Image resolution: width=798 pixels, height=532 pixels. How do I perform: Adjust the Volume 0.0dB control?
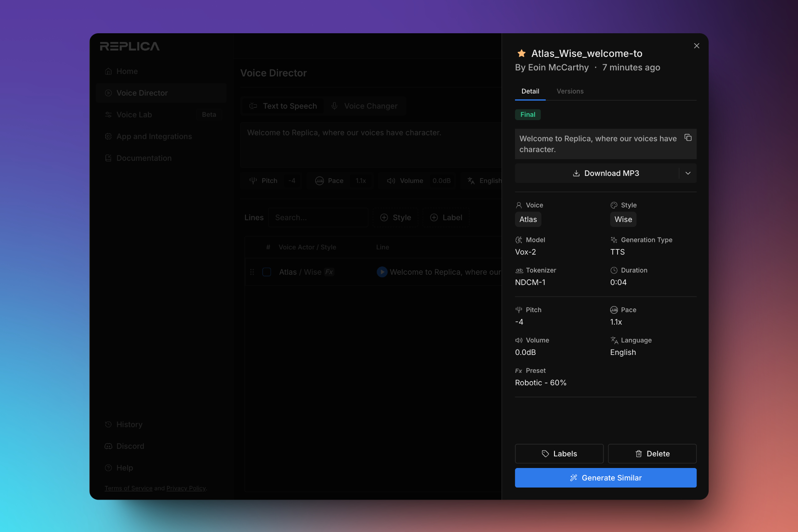click(418, 180)
